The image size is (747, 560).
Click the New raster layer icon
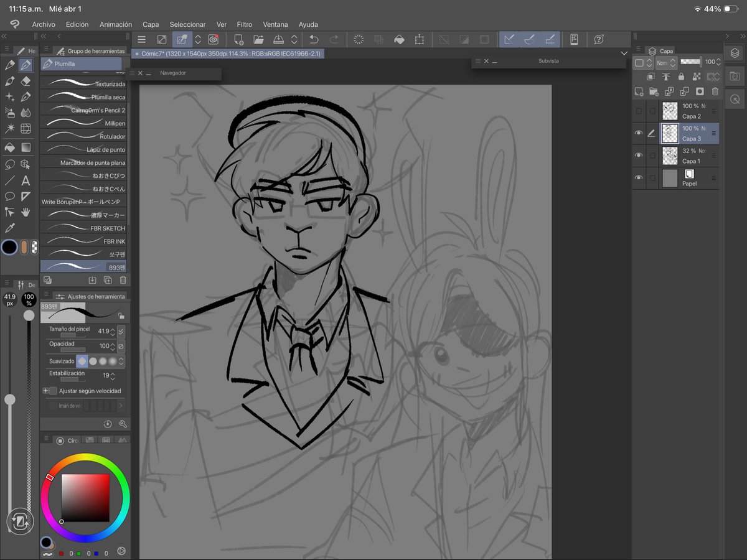639,91
